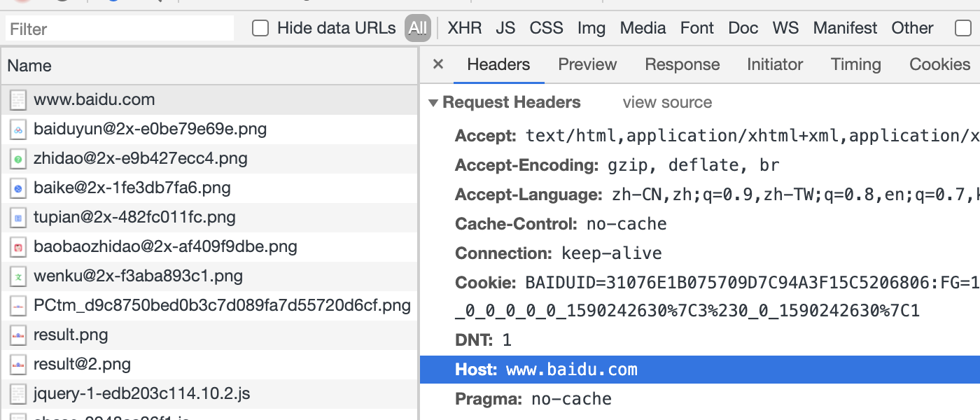Click the zhidao@2x-e9b427ecc4.png file icon
980x420 pixels.
point(18,158)
